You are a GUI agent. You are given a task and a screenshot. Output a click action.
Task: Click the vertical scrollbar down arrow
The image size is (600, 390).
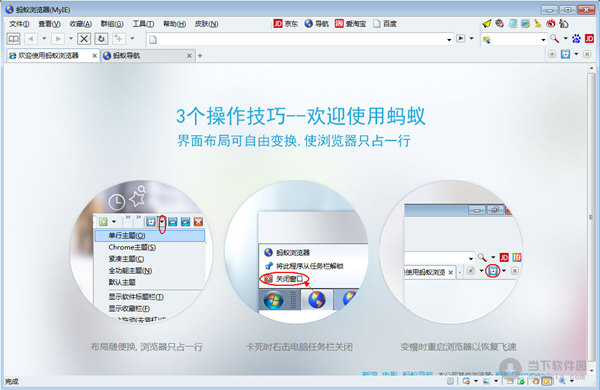[x=592, y=370]
